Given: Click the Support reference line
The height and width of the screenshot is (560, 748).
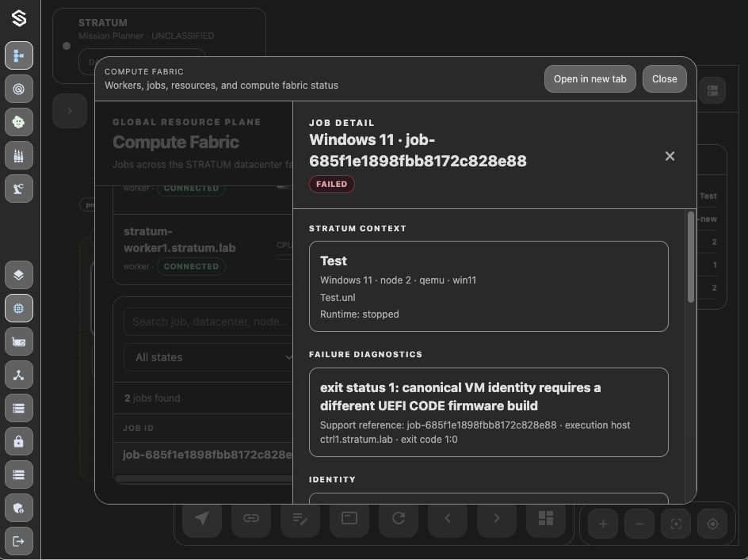Looking at the screenshot, I should coord(475,432).
